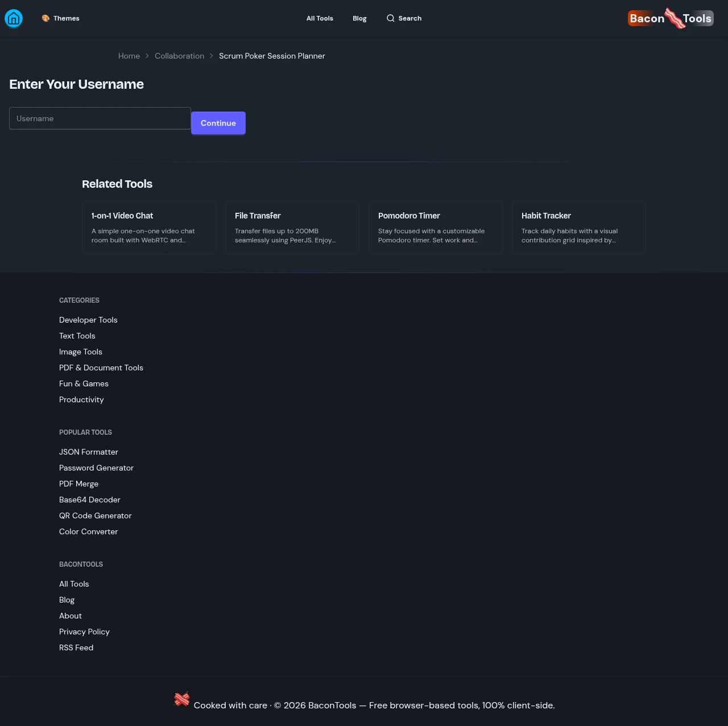Click the bacon icon in footer
The width and height of the screenshot is (728, 726).
[181, 699]
